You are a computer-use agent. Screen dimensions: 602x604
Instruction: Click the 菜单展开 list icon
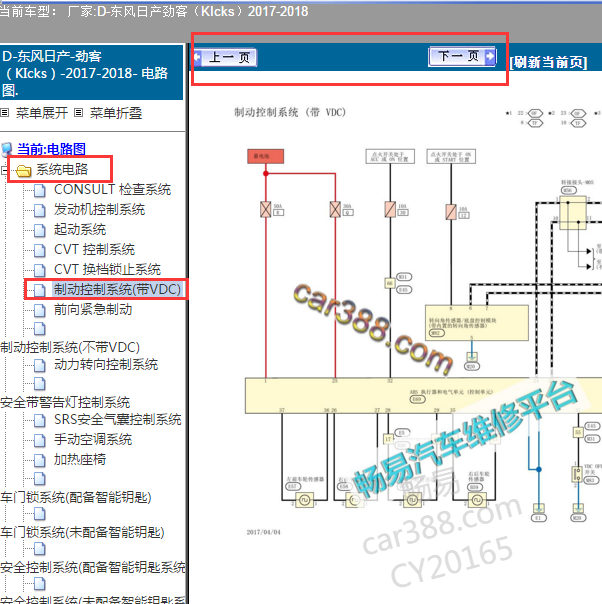tap(5, 112)
